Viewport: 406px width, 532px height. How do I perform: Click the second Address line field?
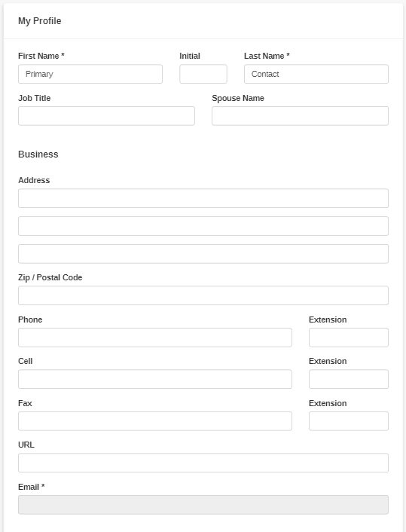(203, 226)
